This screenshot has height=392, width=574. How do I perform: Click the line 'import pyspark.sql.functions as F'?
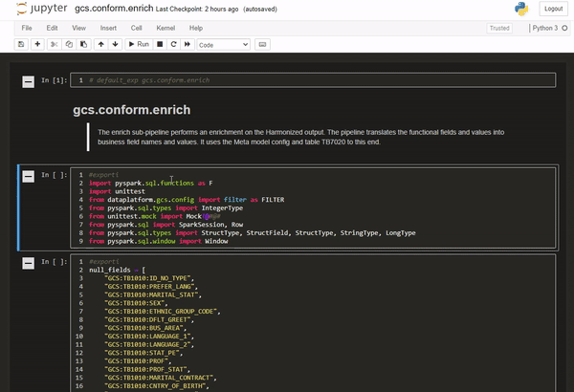[x=151, y=183]
